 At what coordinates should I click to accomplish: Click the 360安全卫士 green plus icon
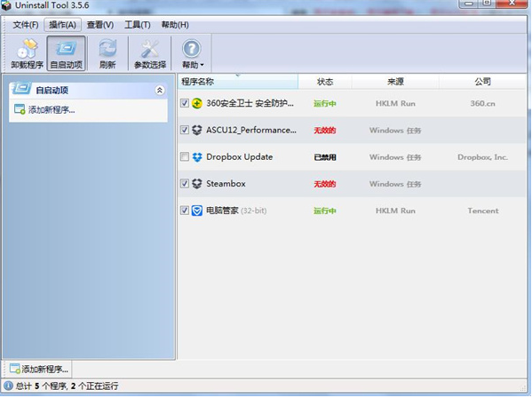point(197,103)
